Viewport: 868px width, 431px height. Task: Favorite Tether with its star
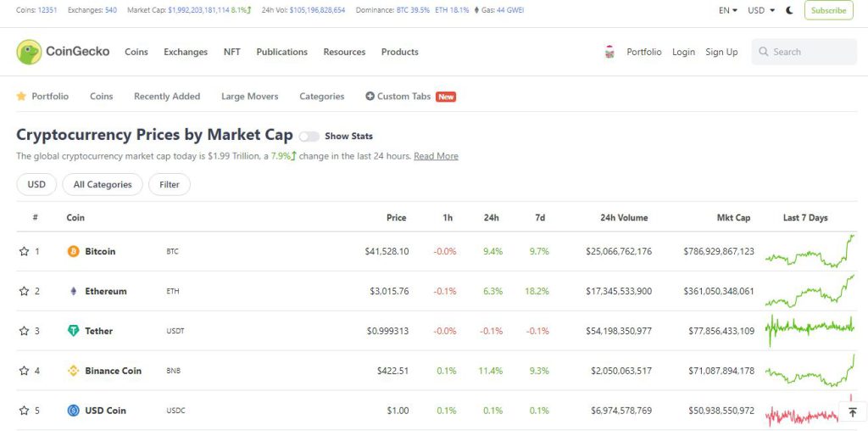click(24, 331)
